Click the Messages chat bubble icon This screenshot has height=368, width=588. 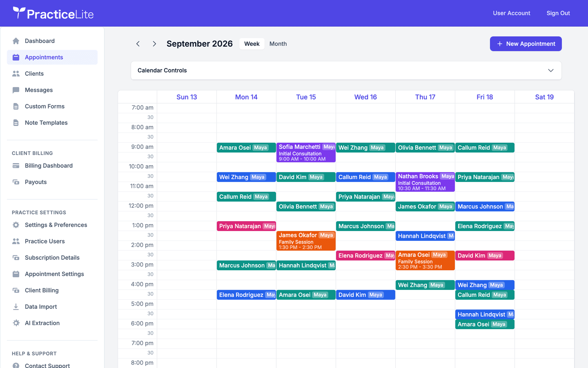[x=16, y=90]
